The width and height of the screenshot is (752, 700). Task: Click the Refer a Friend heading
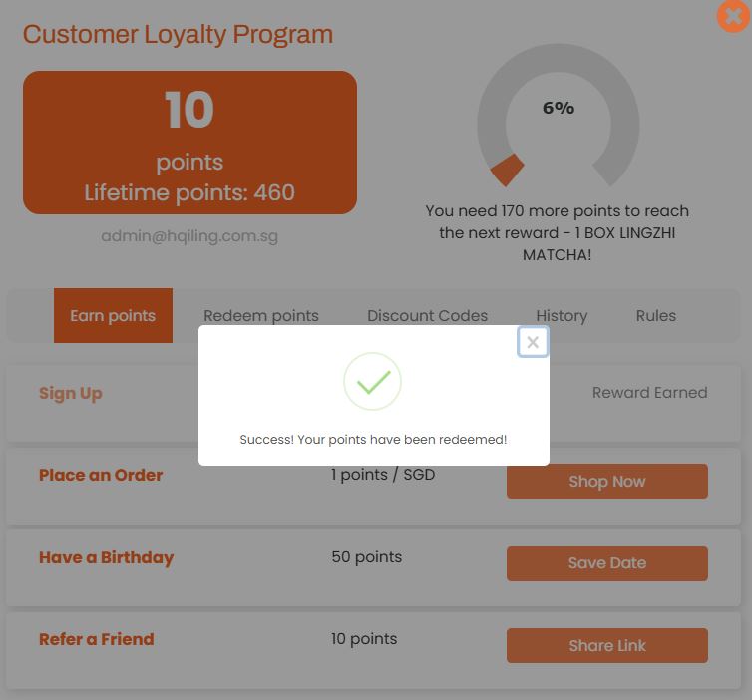[97, 639]
